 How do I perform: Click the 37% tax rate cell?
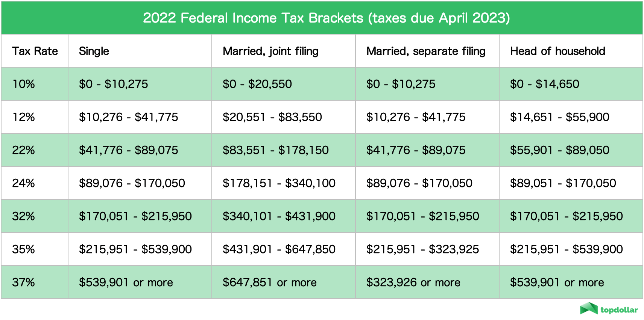coord(24,282)
